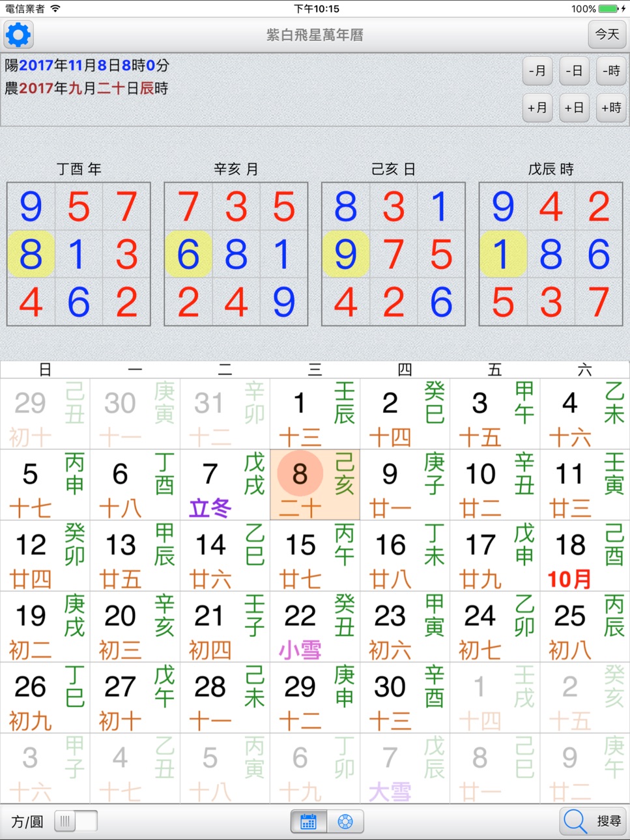Decrease hour with the -時 button
This screenshot has height=840, width=630.
(612, 71)
